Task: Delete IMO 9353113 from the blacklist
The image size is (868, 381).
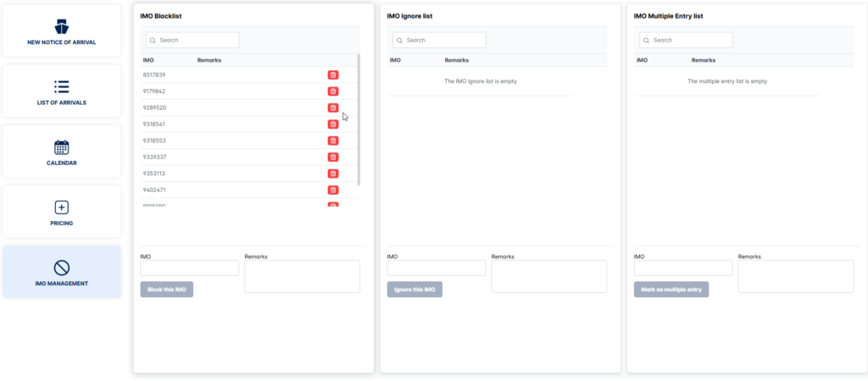Action: point(333,174)
